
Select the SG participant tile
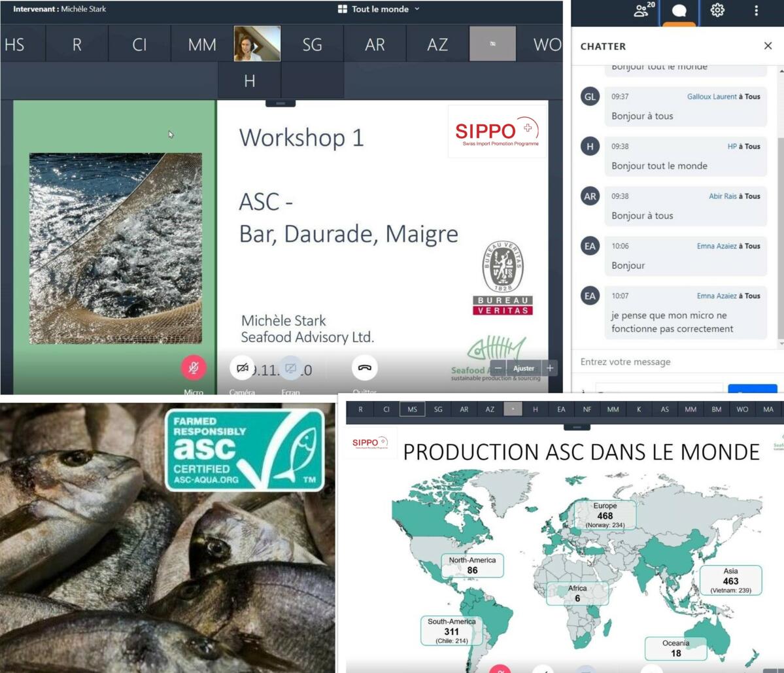[312, 44]
